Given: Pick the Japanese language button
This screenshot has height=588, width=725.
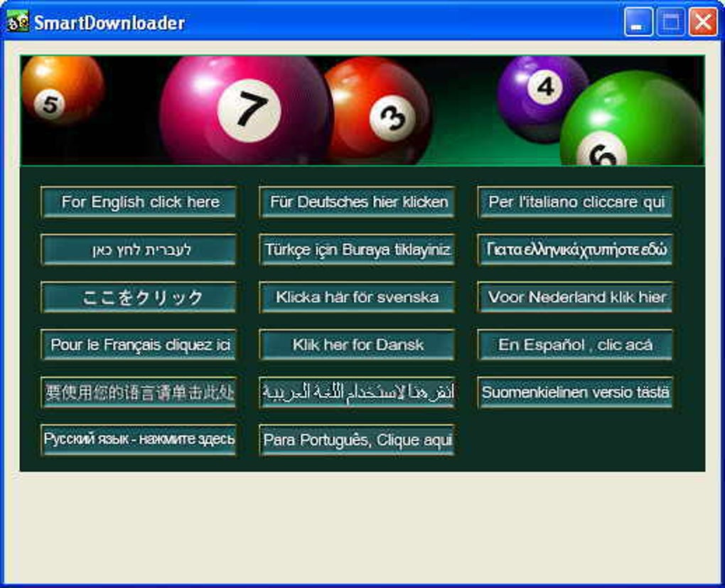Looking at the screenshot, I should tap(139, 297).
